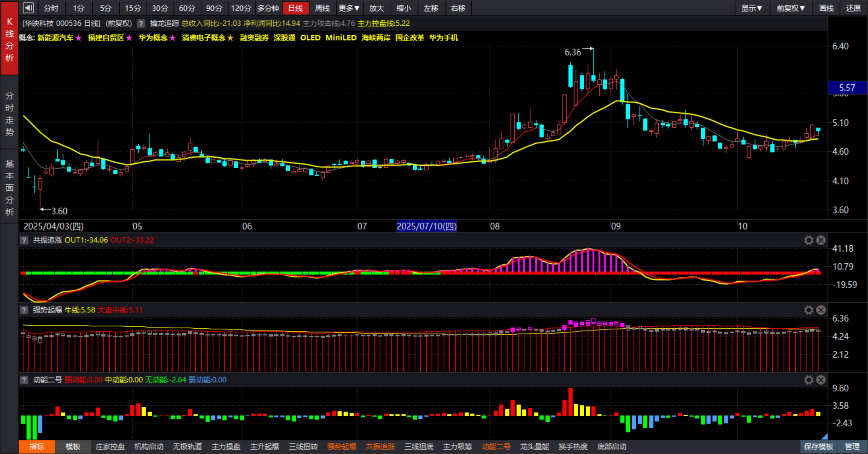
Task: Close the 强势起爆 indicator panel
Action: click(821, 310)
